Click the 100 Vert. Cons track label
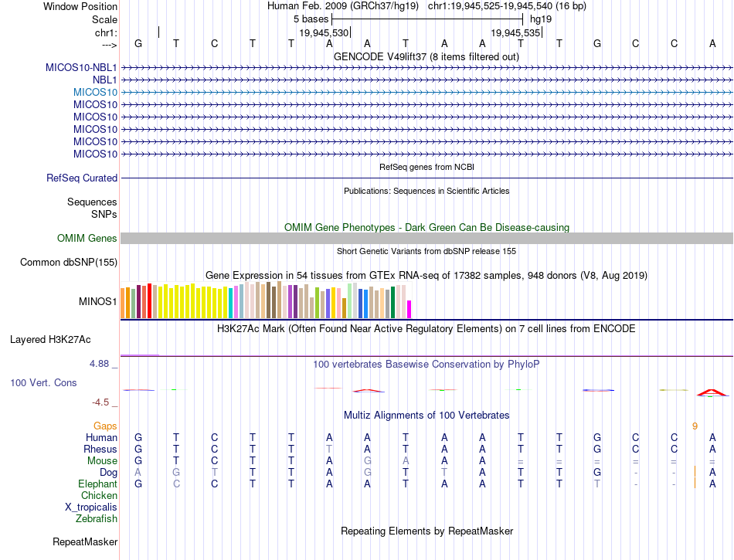Screen dimensions: 734x560 pyautogui.click(x=43, y=382)
